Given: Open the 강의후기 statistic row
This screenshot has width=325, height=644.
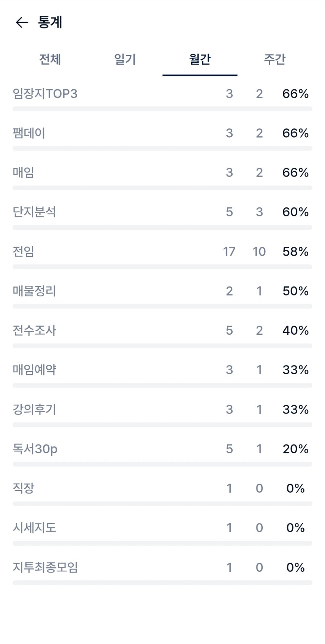Looking at the screenshot, I should point(34,409).
